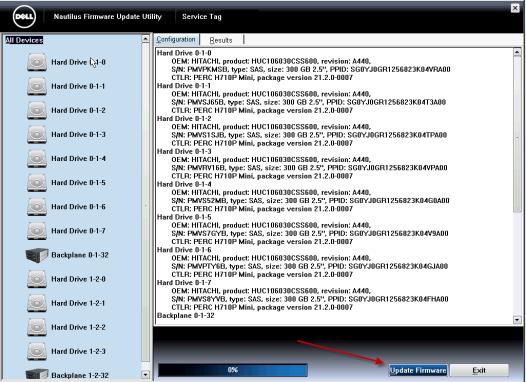
Task: Click the 0% firmware progress bar
Action: tap(233, 370)
